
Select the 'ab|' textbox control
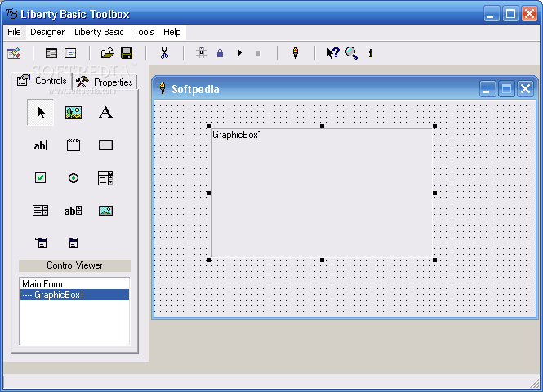pyautogui.click(x=40, y=145)
